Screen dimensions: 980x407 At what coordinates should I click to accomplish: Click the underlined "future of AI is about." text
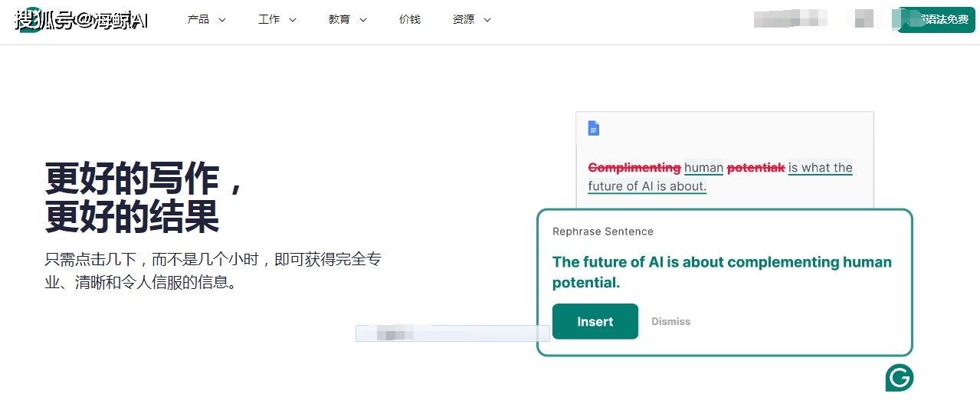tap(647, 186)
